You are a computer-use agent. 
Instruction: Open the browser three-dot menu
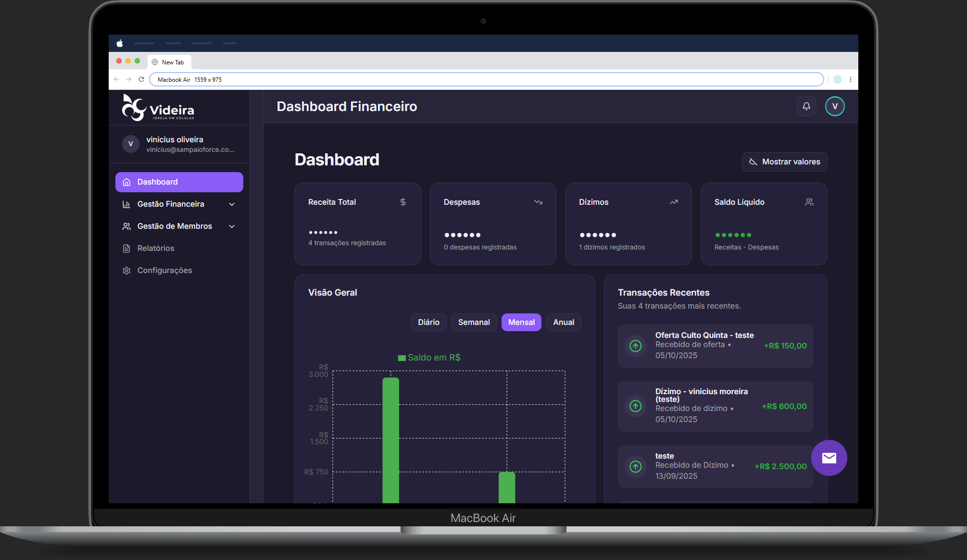point(850,80)
